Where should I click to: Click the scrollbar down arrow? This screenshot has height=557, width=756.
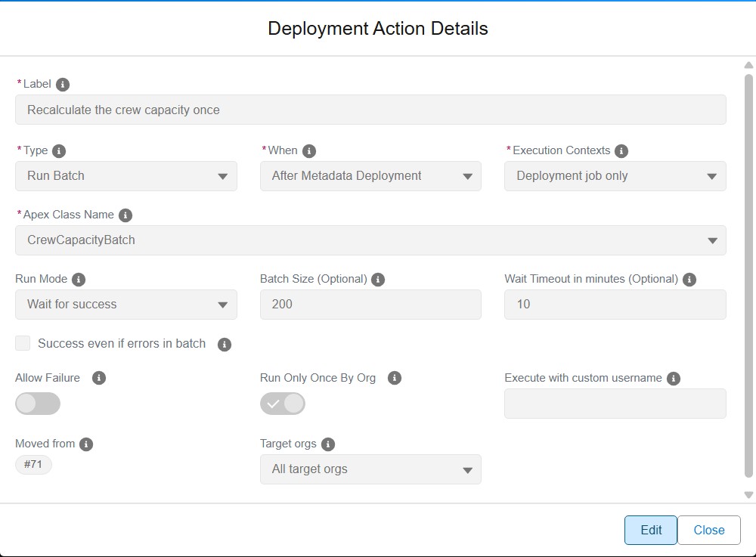tap(748, 495)
